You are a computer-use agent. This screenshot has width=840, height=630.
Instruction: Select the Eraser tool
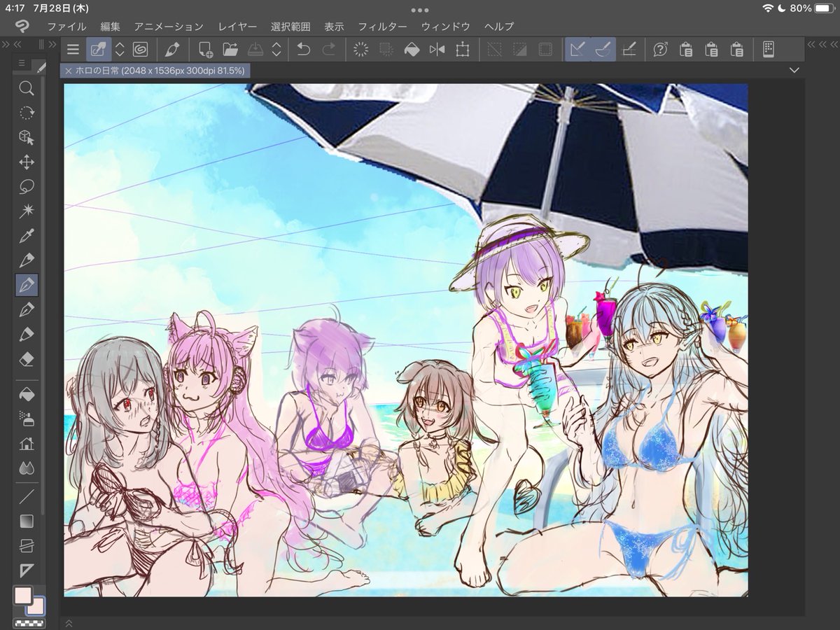point(27,358)
